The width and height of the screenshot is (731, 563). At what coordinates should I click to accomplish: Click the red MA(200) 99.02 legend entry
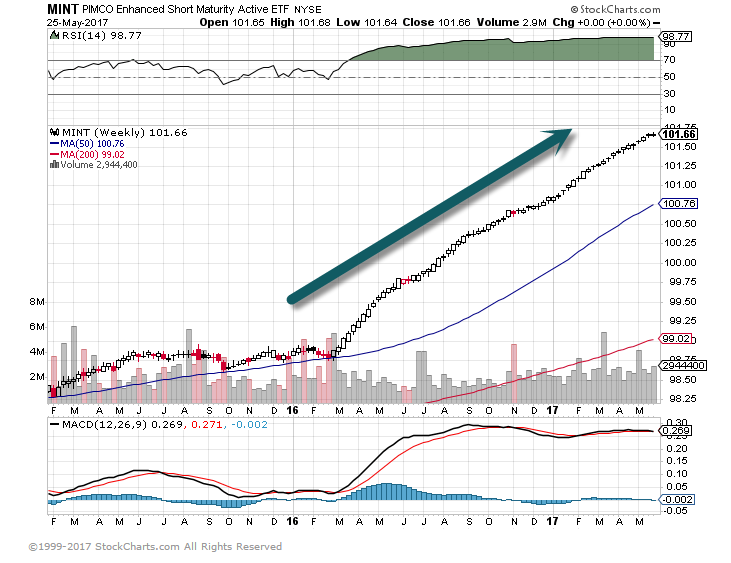(x=87, y=154)
